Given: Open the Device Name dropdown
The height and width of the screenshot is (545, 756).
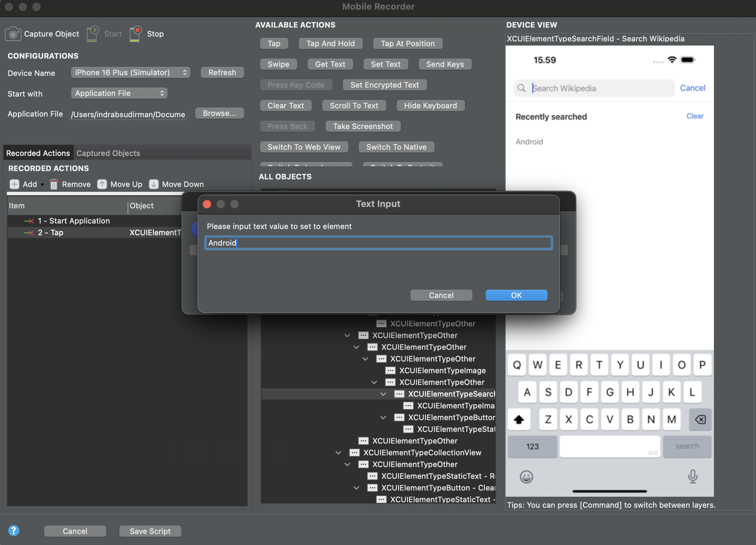Looking at the screenshot, I should tap(130, 72).
